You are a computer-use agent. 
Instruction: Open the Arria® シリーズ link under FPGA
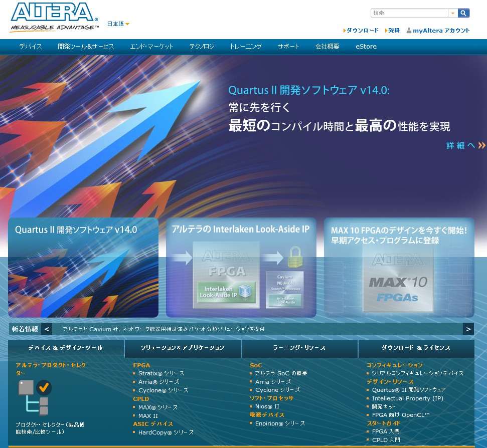(x=158, y=382)
